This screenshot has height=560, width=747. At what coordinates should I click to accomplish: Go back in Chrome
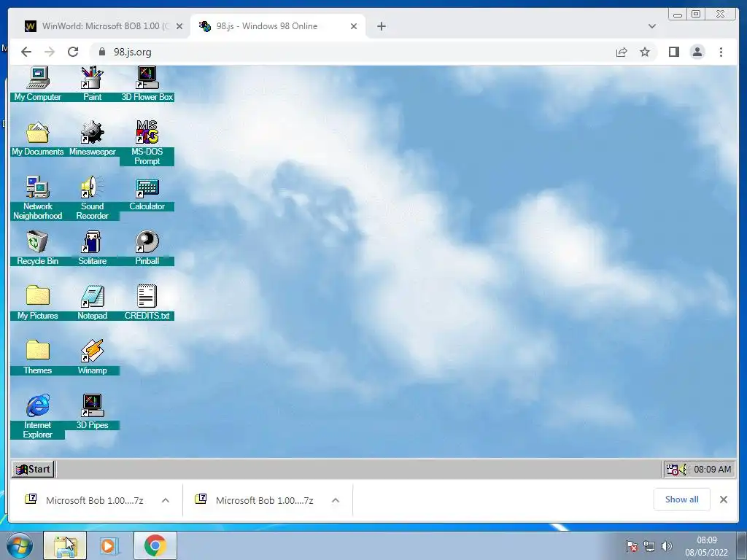tap(26, 52)
